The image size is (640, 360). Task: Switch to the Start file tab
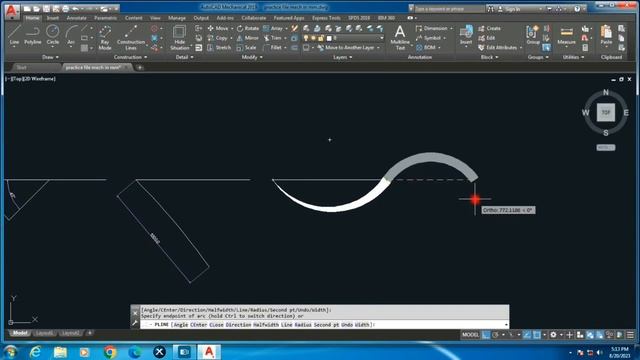(22, 67)
